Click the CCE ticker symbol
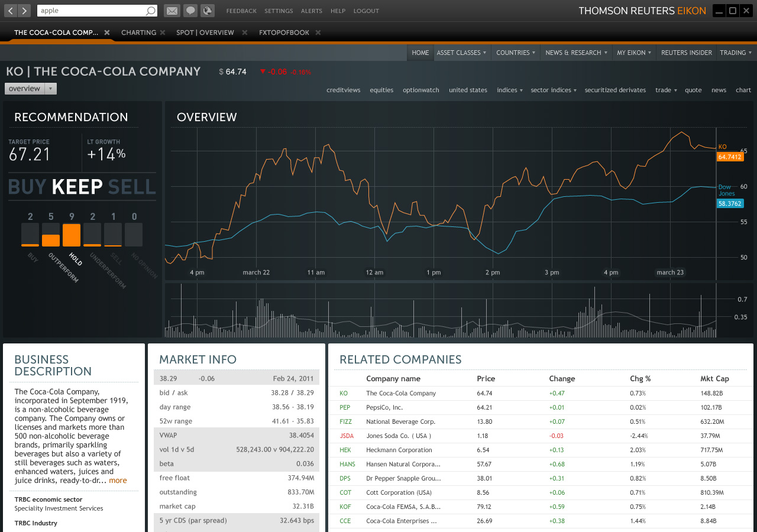The image size is (757, 532). (345, 521)
